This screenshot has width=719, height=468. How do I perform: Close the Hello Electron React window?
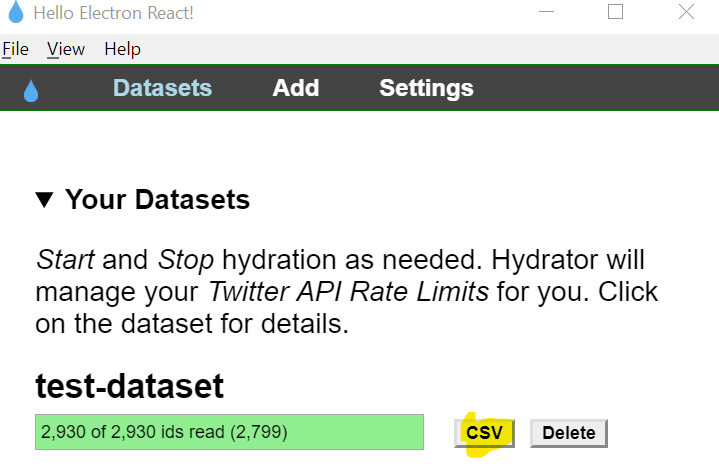[x=685, y=13]
